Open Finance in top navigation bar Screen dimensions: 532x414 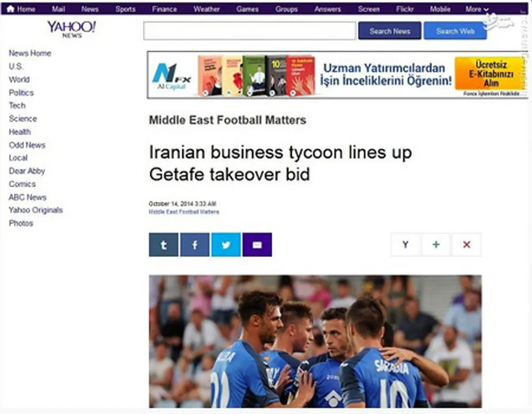[164, 9]
